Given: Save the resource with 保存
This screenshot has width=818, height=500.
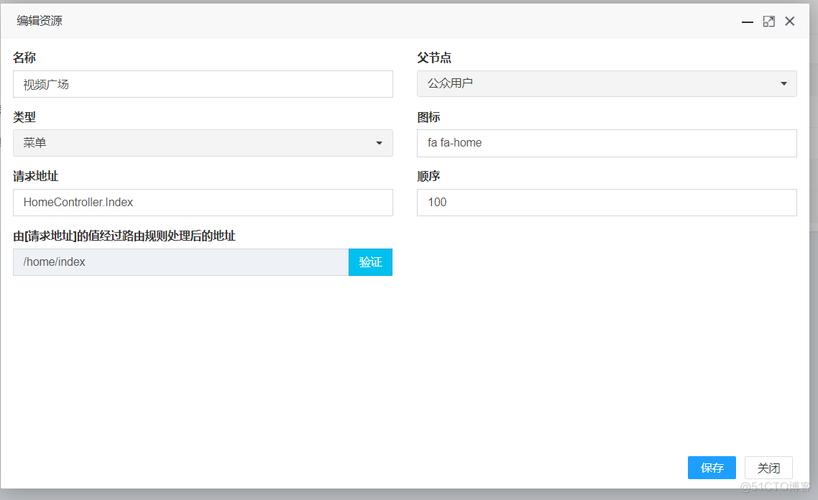Looking at the screenshot, I should tap(712, 468).
